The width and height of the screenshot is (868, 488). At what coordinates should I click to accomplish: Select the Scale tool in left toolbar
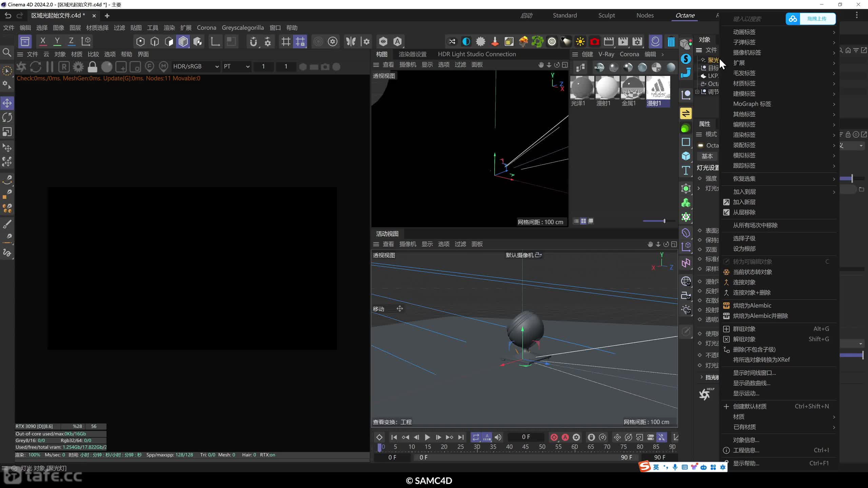[7, 131]
